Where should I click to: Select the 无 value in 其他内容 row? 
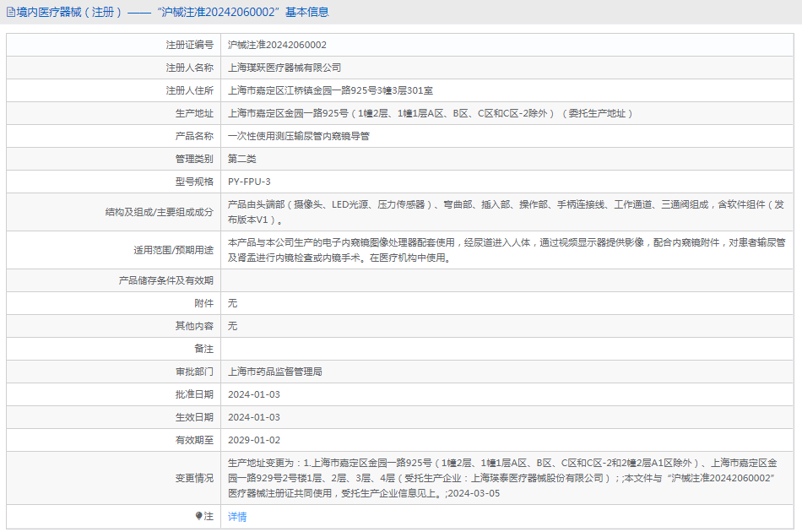[233, 326]
